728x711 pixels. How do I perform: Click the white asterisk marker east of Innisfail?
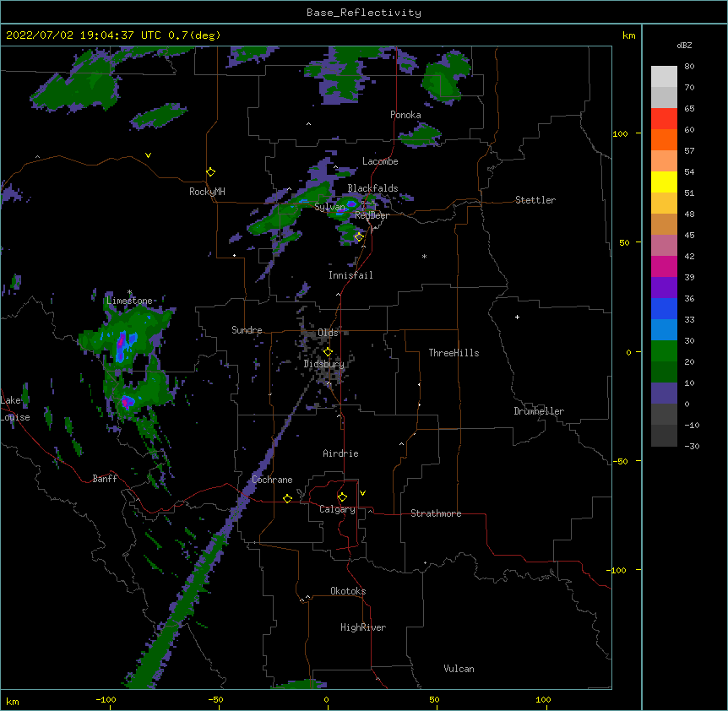(424, 257)
